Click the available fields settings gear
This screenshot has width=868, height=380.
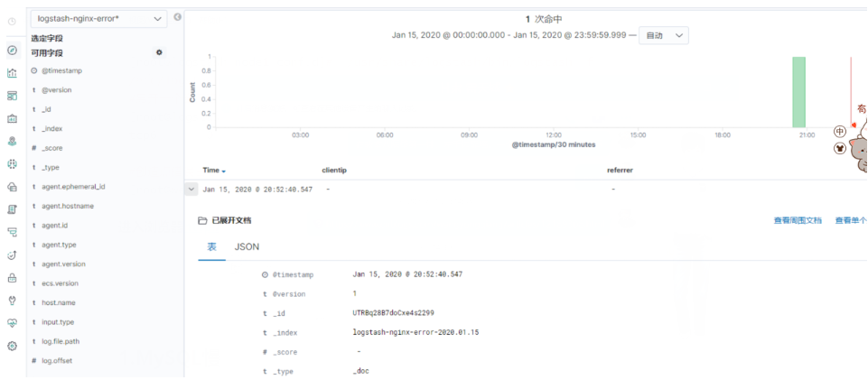click(x=159, y=53)
